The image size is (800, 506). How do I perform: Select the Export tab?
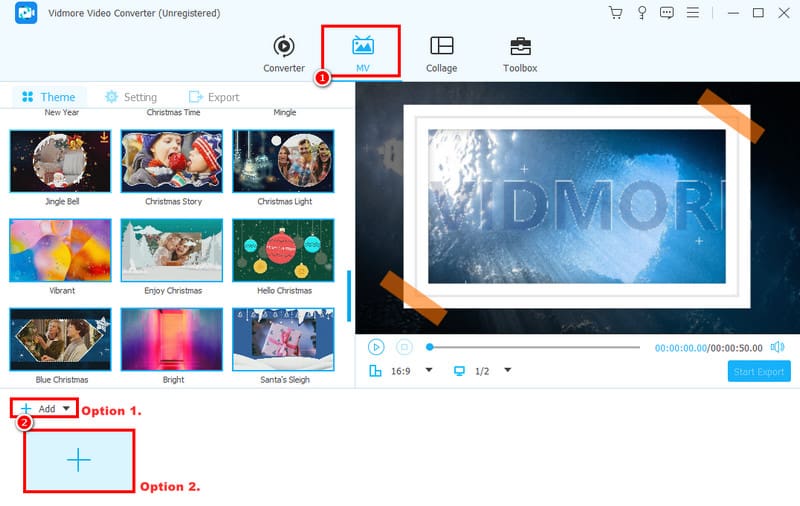coord(214,97)
